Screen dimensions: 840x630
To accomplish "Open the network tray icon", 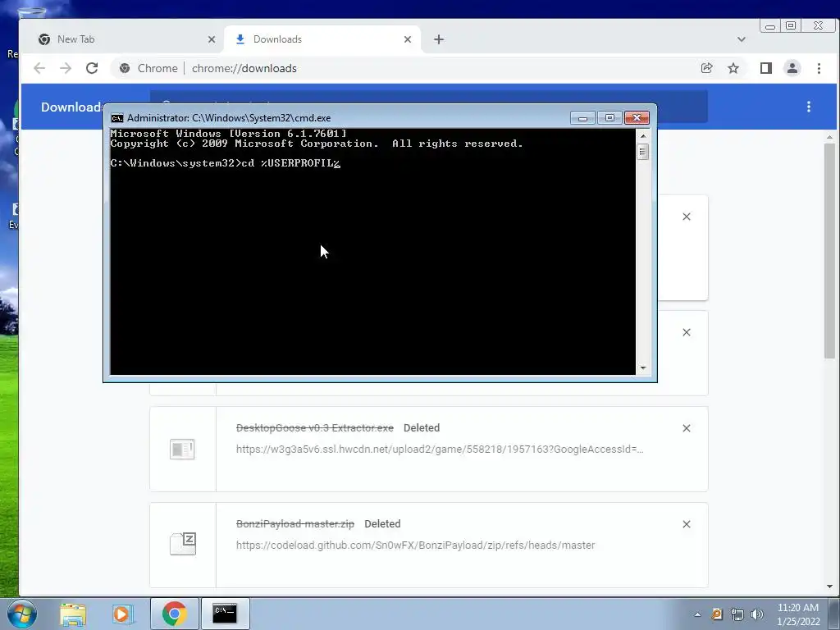I will point(737,614).
